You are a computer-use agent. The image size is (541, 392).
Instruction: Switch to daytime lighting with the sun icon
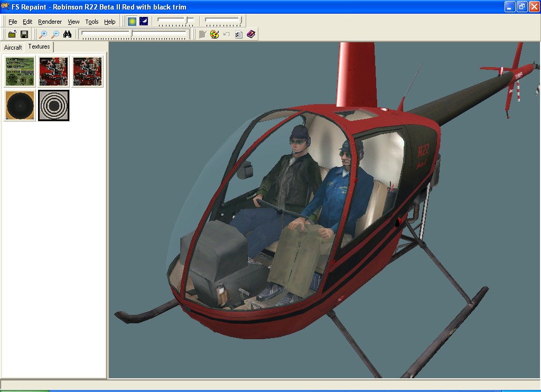point(132,21)
